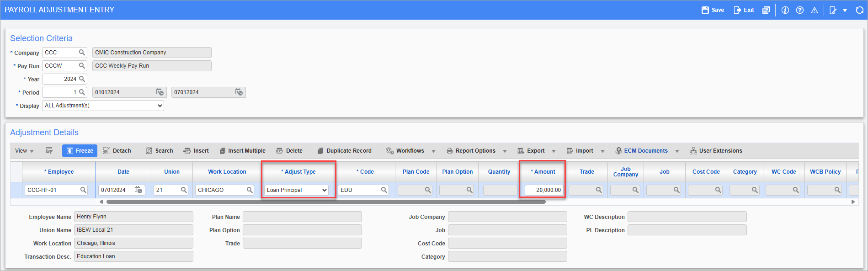The height and width of the screenshot is (271, 868).
Task: Open the Period start date calendar picker
Action: pyautogui.click(x=160, y=92)
